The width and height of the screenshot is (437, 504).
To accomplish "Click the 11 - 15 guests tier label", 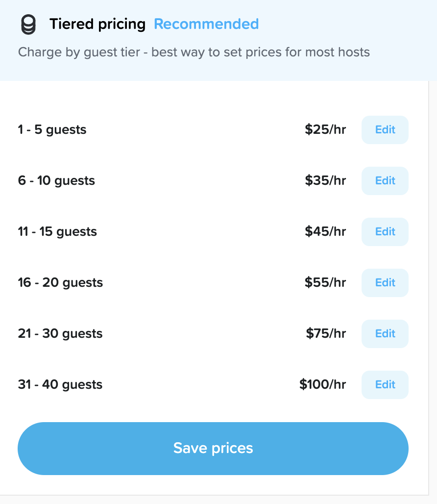I will pyautogui.click(x=57, y=232).
